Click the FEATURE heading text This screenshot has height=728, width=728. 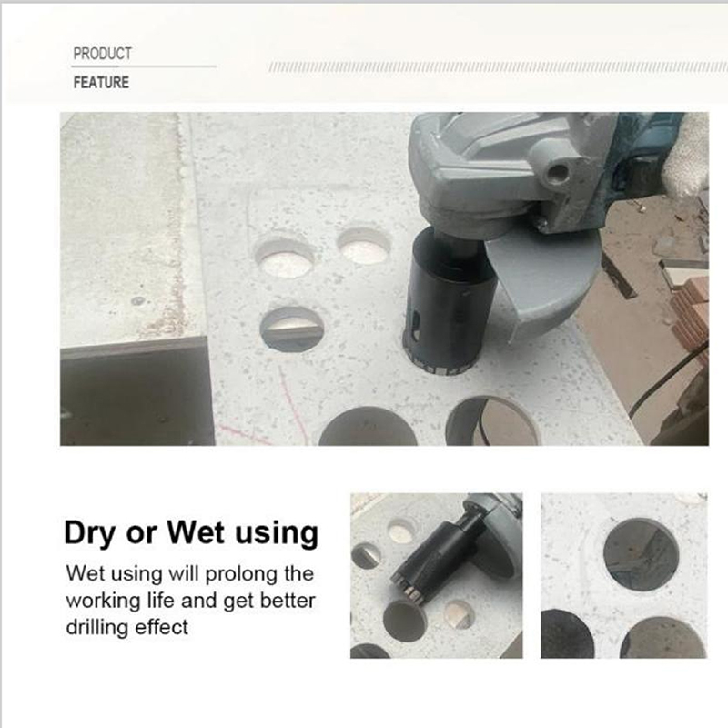point(101,82)
